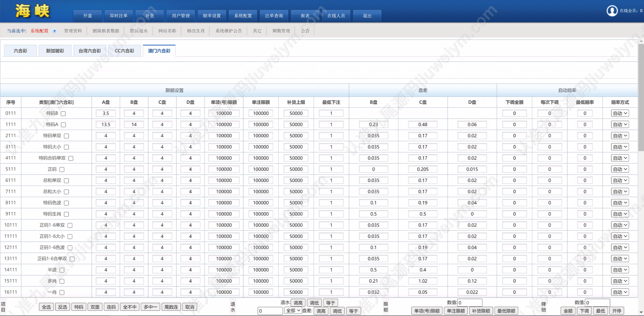Toggle the 正码 row checkbox

click(x=62, y=170)
